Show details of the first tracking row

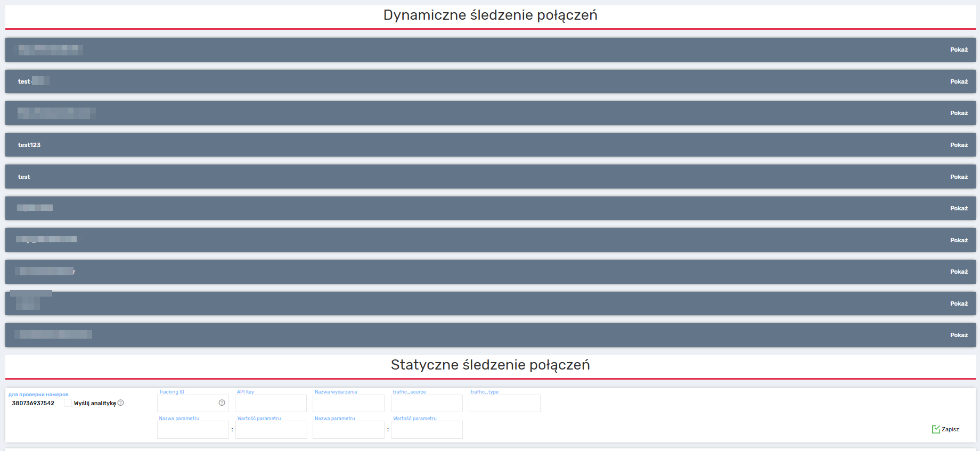click(x=959, y=50)
